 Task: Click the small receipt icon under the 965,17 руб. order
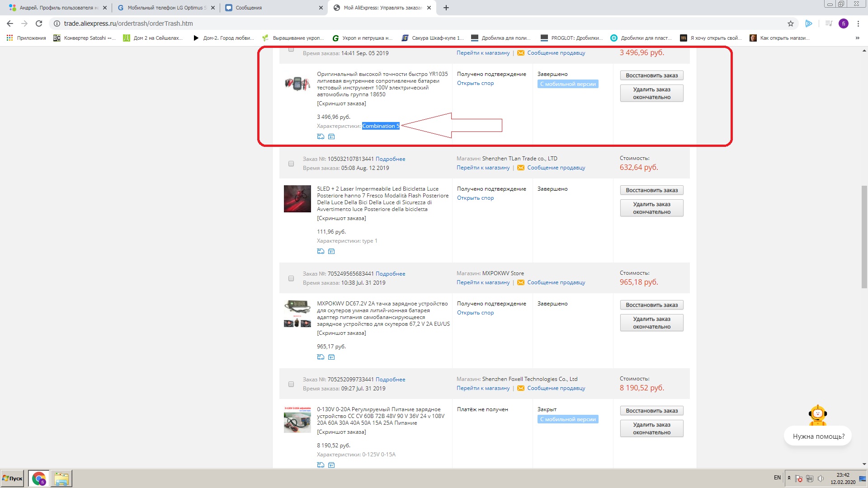click(331, 357)
